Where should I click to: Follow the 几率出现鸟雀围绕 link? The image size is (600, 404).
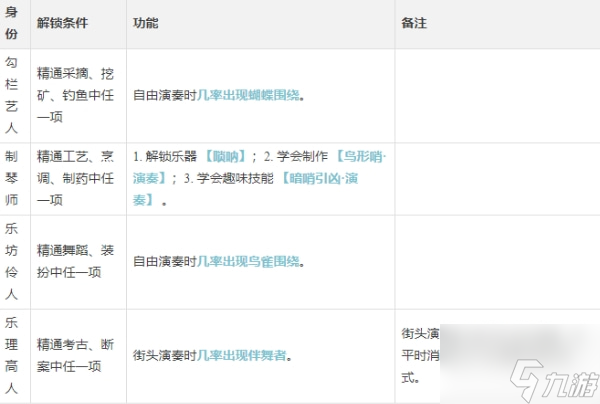[249, 262]
